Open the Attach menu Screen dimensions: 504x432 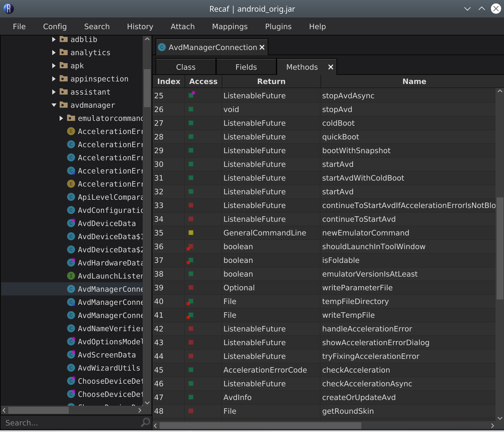(x=183, y=26)
